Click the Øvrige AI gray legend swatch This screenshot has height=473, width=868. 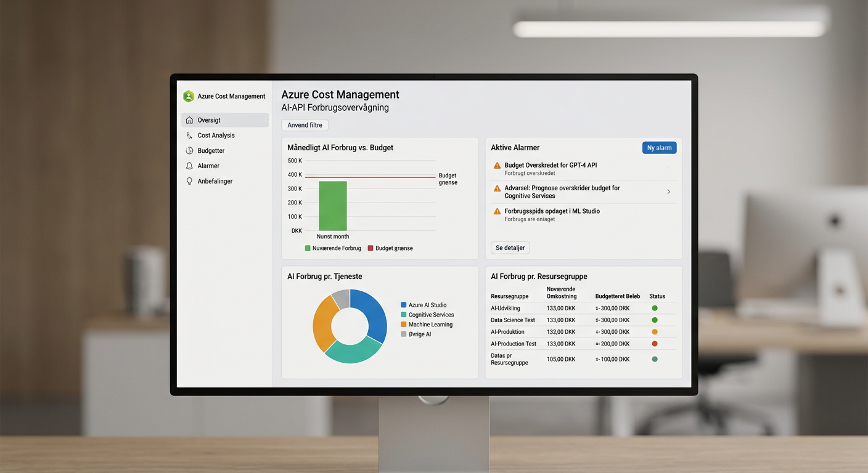(404, 334)
